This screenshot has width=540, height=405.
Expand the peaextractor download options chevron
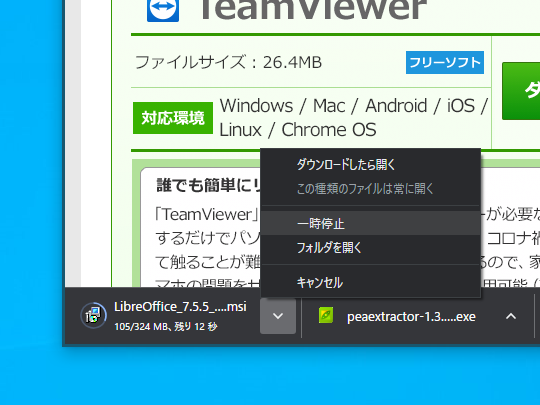[511, 316]
